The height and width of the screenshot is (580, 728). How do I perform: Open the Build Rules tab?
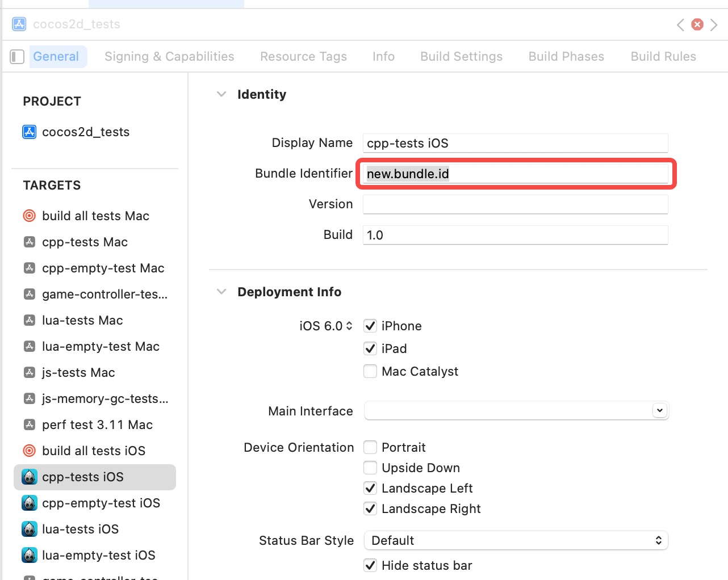[x=663, y=57]
